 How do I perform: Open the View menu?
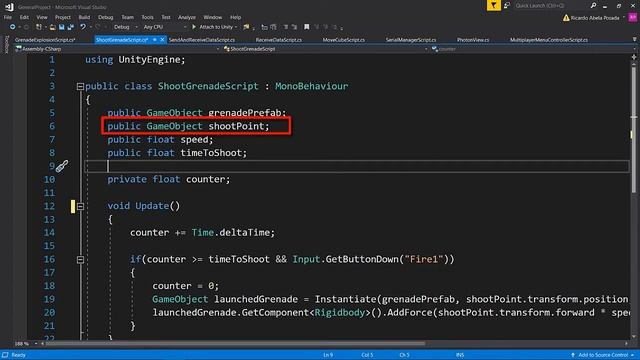(42, 18)
